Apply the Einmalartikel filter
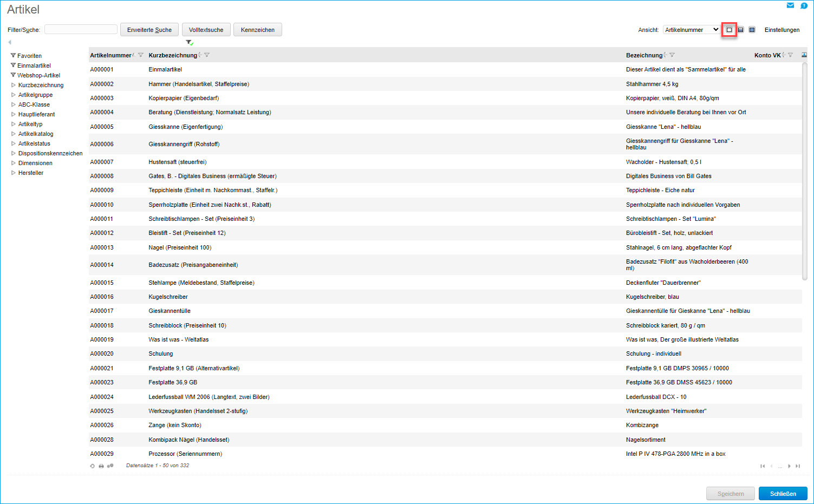Screen dimensions: 814x504 pos(30,66)
